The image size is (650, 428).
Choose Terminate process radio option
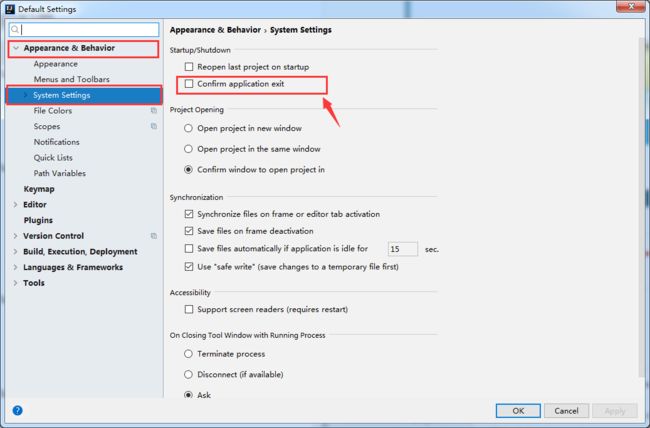[x=189, y=354]
